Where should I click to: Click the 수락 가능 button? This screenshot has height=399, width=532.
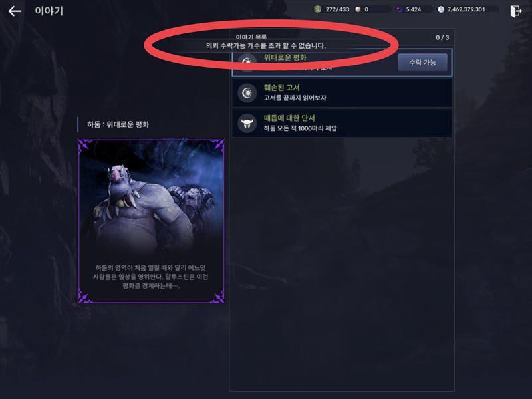tap(422, 62)
